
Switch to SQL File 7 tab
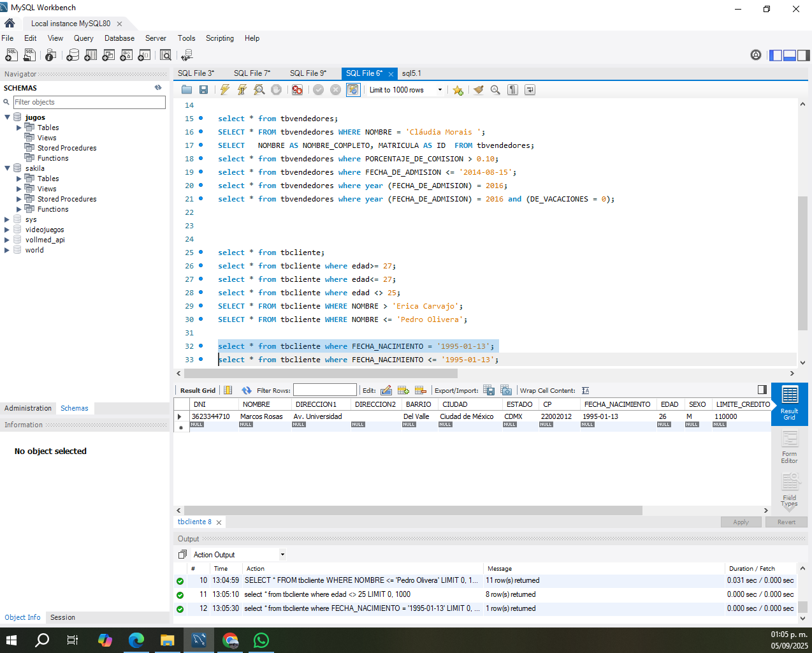point(252,73)
